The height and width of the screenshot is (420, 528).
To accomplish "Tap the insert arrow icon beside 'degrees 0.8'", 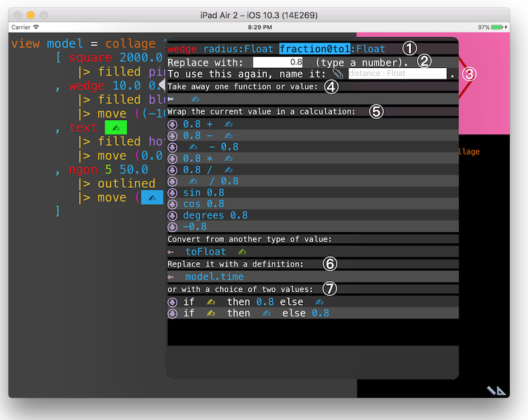I will coord(172,215).
